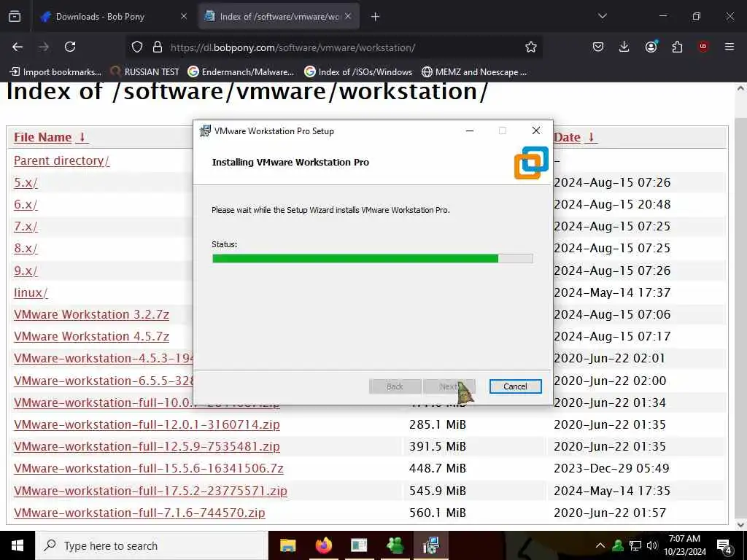747x560 pixels.
Task: Click the uBlock Origin extension icon
Action: pos(703,47)
